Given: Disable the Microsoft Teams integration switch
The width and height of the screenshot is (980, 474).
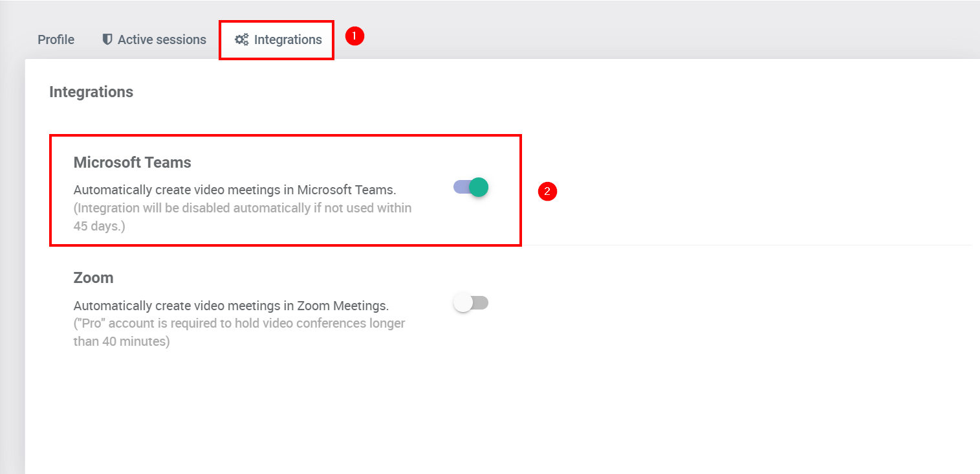Looking at the screenshot, I should pos(471,187).
